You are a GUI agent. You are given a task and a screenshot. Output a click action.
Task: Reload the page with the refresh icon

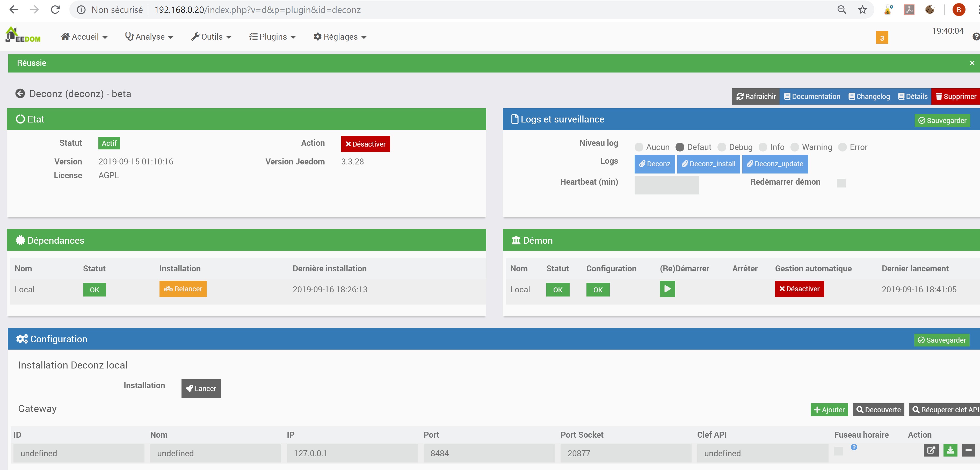(x=55, y=10)
